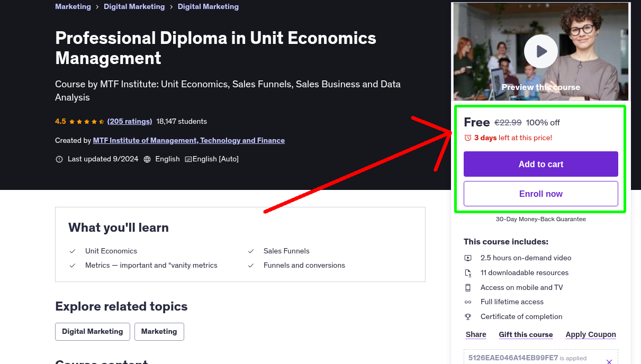The image size is (641, 364).
Task: Click the last updated badge icon
Action: [x=59, y=159]
